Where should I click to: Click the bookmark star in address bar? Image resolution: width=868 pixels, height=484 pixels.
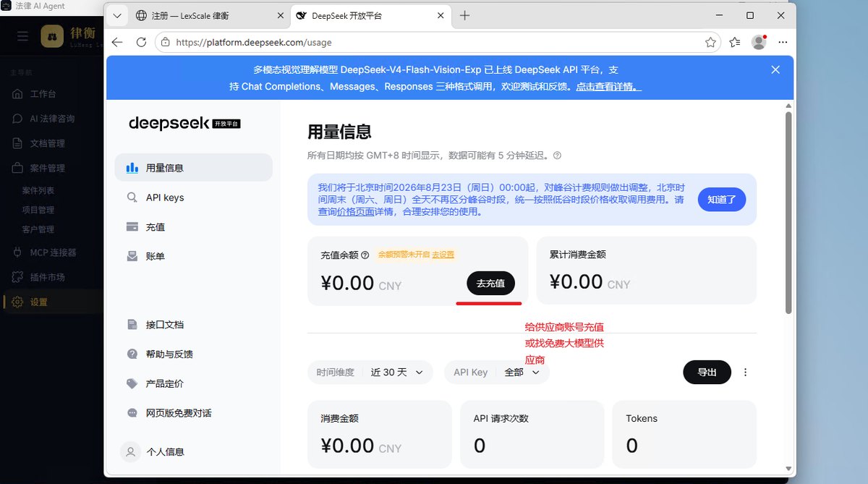pyautogui.click(x=710, y=43)
